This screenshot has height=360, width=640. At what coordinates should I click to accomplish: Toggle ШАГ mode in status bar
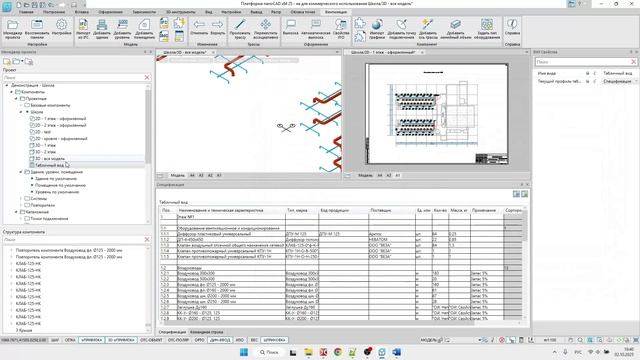[x=55, y=340]
